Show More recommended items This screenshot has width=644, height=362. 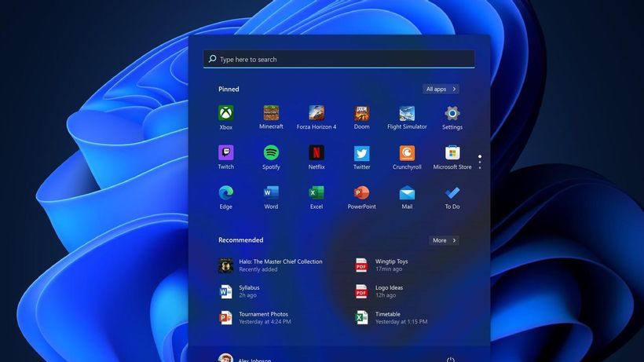point(444,240)
